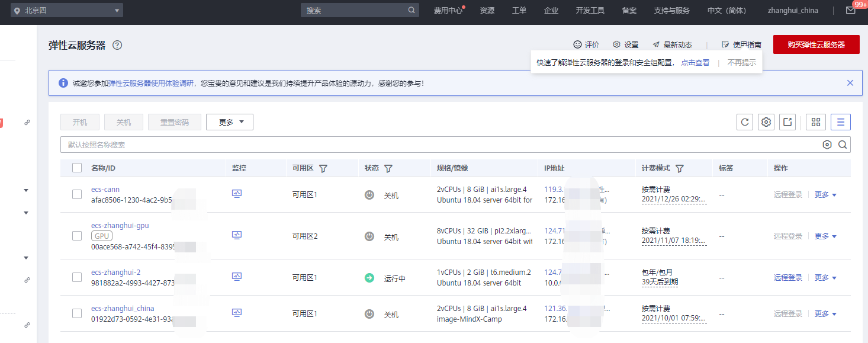This screenshot has width=868, height=343.
Task: Open list settings gear icon
Action: (766, 122)
